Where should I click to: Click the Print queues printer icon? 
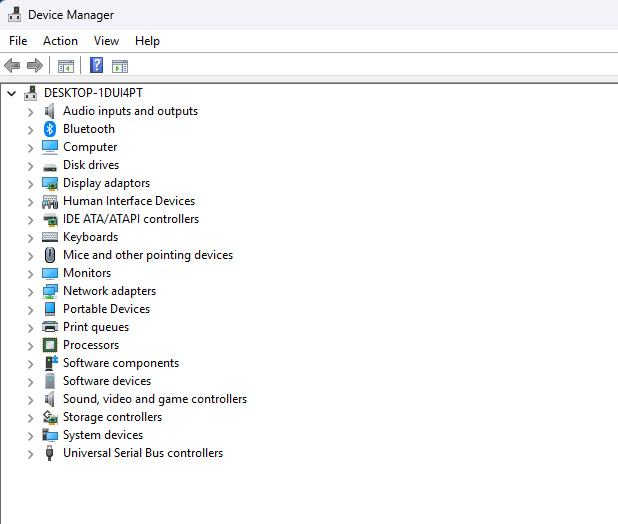(x=50, y=327)
